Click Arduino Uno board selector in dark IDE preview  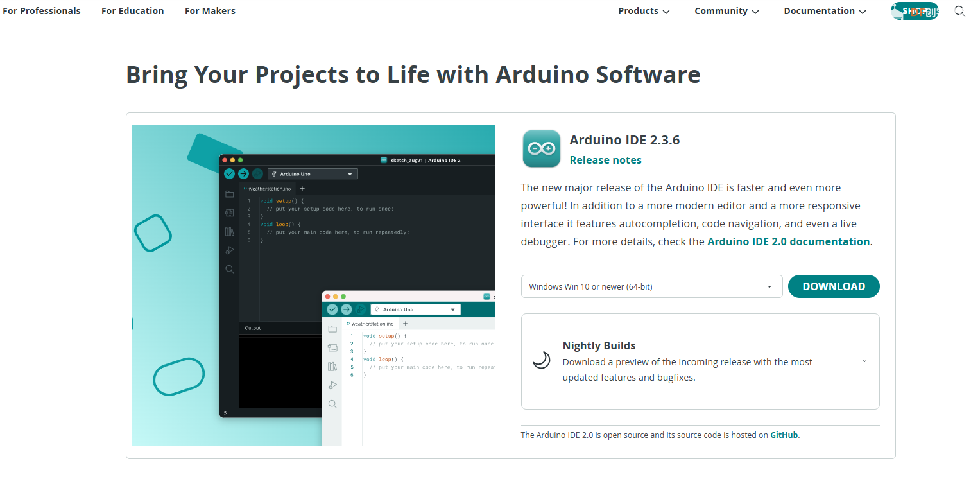coord(313,173)
